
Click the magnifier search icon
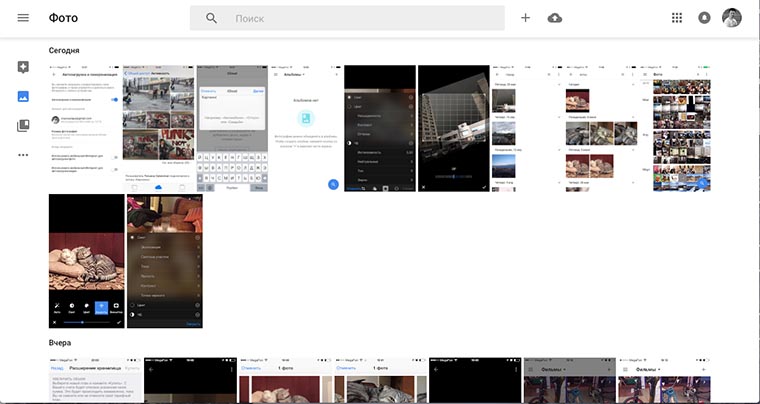tap(211, 18)
